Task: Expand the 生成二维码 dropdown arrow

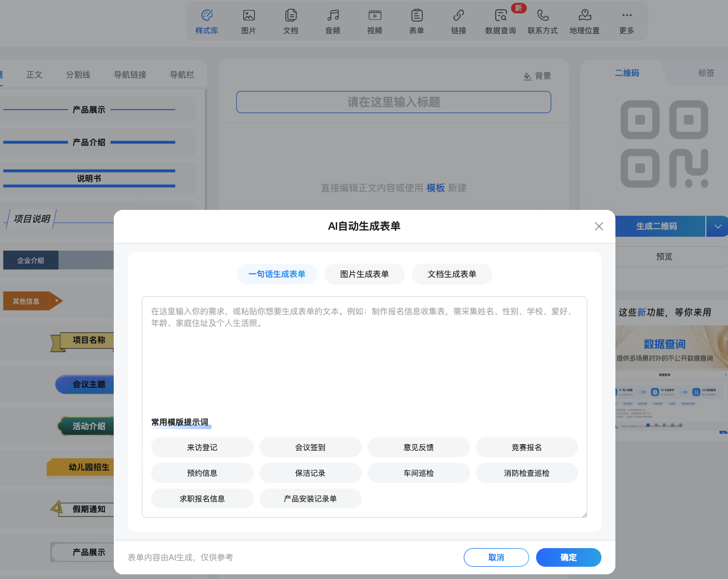Action: pyautogui.click(x=717, y=226)
